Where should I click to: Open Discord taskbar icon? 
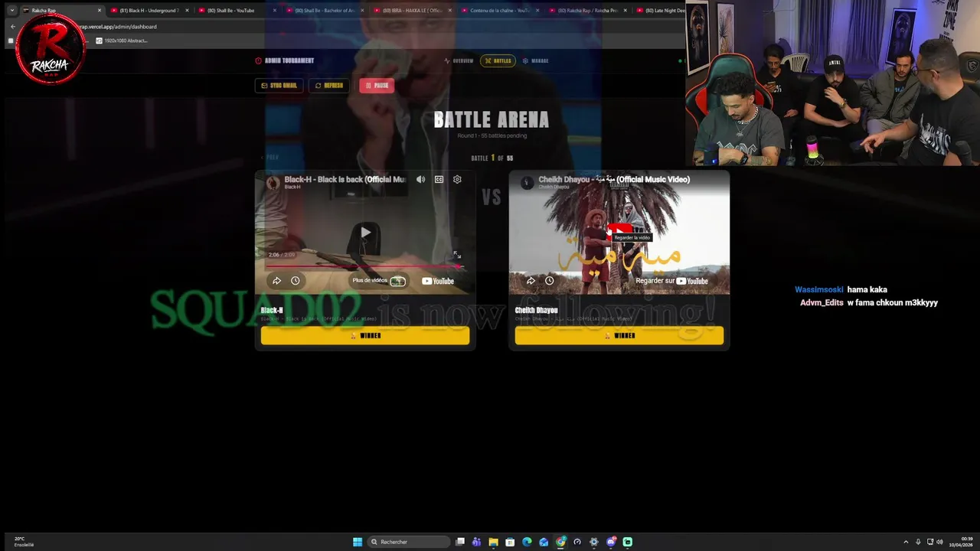(611, 542)
